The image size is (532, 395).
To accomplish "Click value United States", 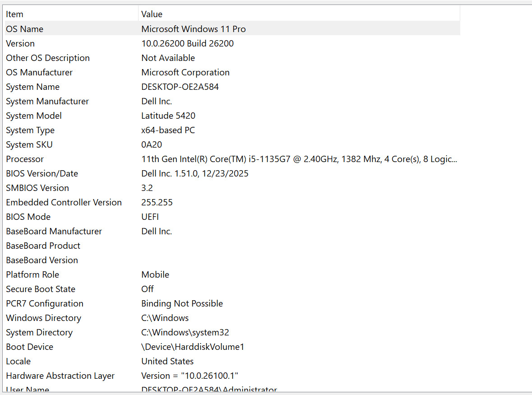I will tap(167, 362).
